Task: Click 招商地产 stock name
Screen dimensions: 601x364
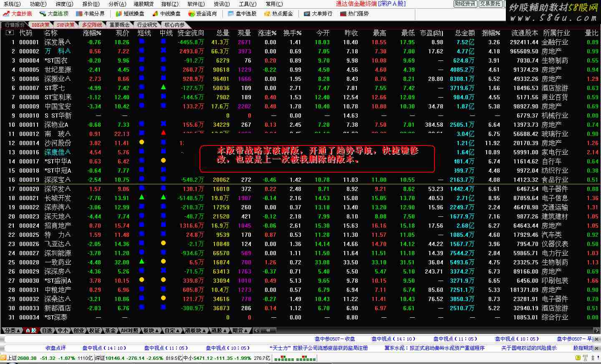Action: pyautogui.click(x=58, y=225)
